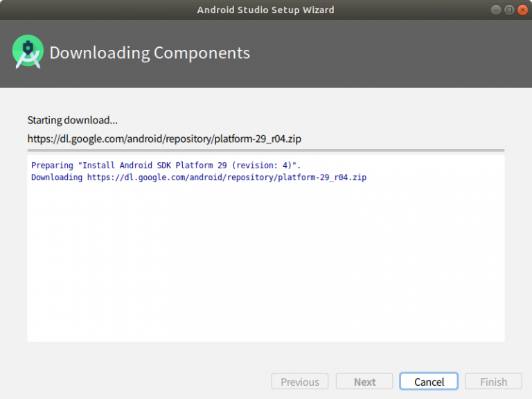This screenshot has width=532, height=399.
Task: Select the "Preparing" word in the log
Action: click(53, 165)
